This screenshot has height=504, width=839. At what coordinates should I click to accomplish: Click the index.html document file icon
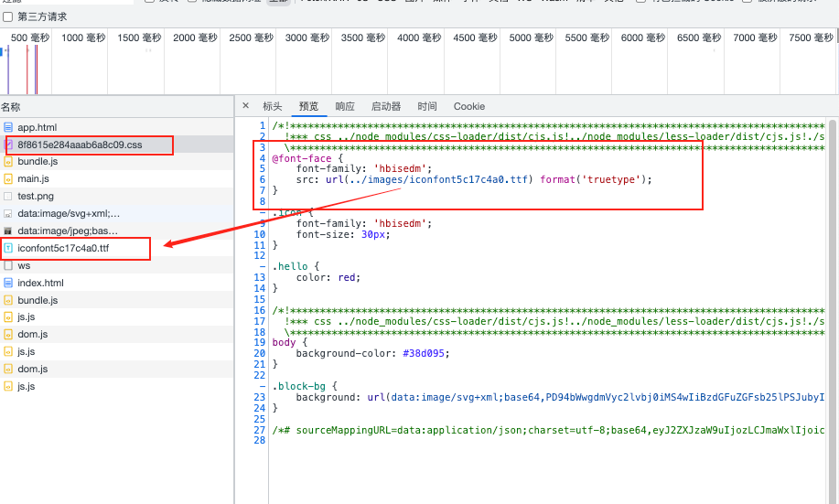8,283
